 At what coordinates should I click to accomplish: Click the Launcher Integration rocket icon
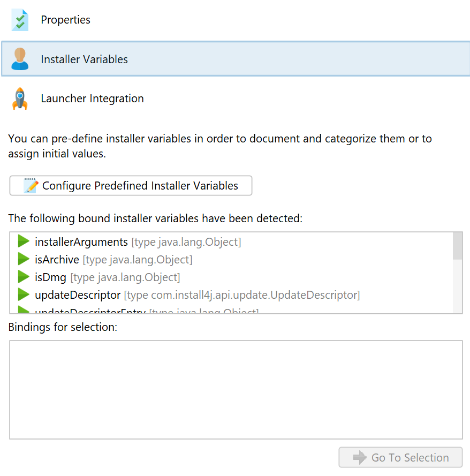click(x=20, y=99)
